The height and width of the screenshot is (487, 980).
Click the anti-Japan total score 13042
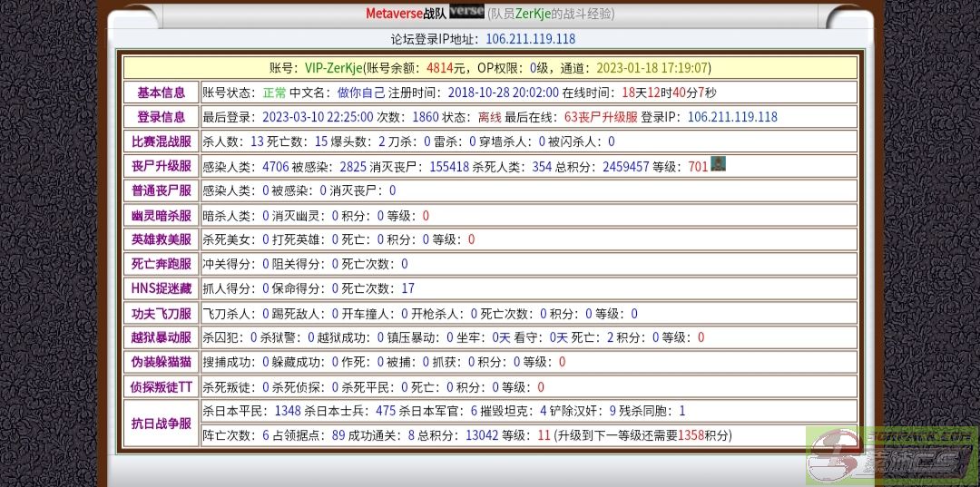point(482,436)
